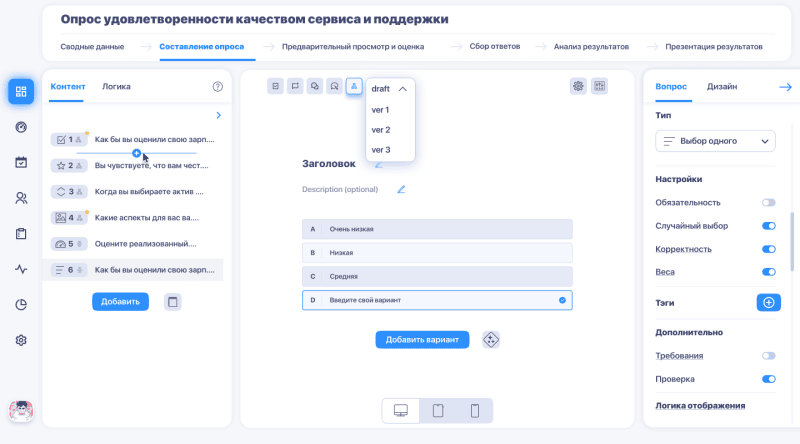Switch to the Дизайн tab
This screenshot has height=444, width=800.
point(722,87)
